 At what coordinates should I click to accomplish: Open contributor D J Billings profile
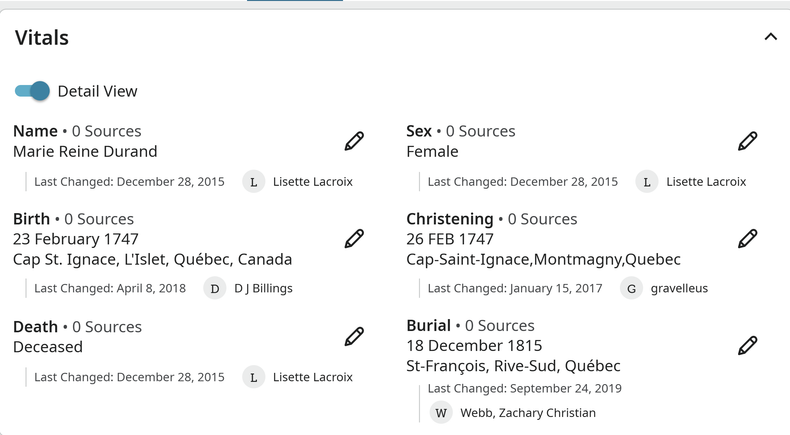[x=264, y=289]
